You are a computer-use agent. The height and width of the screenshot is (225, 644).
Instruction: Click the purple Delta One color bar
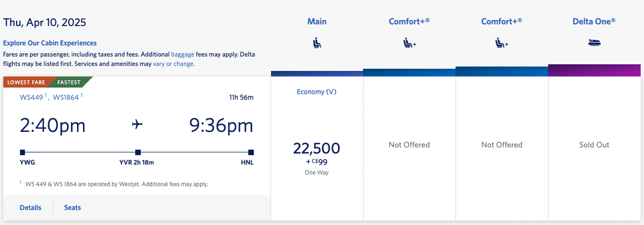594,70
